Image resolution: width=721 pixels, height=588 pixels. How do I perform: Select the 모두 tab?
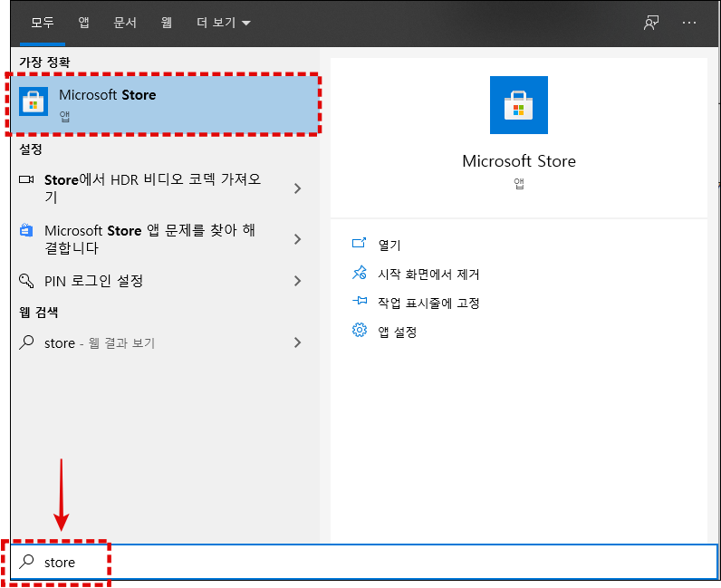pos(43,23)
